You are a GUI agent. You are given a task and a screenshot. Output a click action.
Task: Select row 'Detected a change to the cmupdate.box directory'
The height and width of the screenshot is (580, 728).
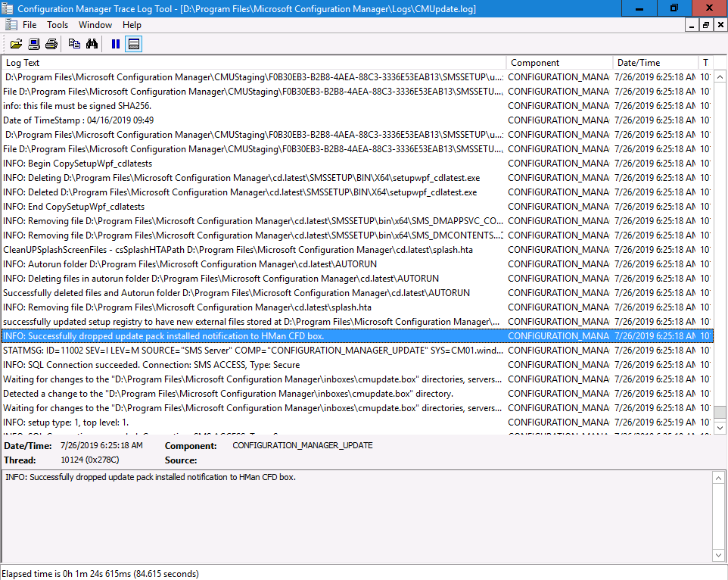pos(357,394)
